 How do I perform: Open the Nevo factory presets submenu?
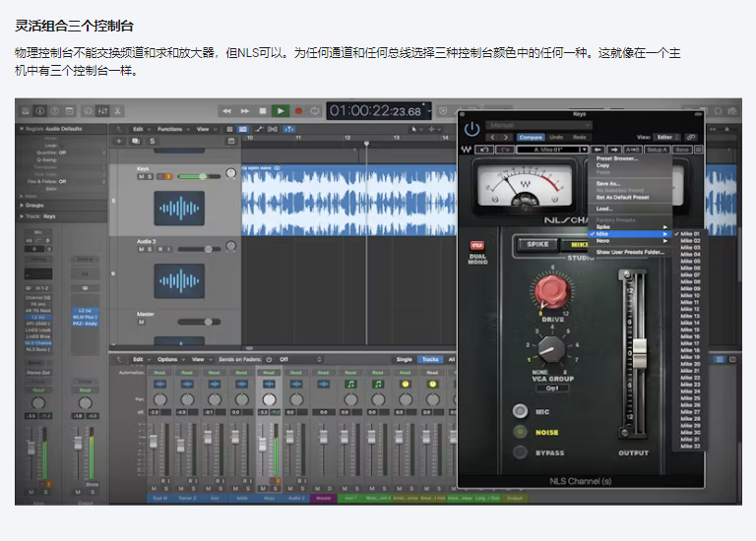tap(630, 240)
